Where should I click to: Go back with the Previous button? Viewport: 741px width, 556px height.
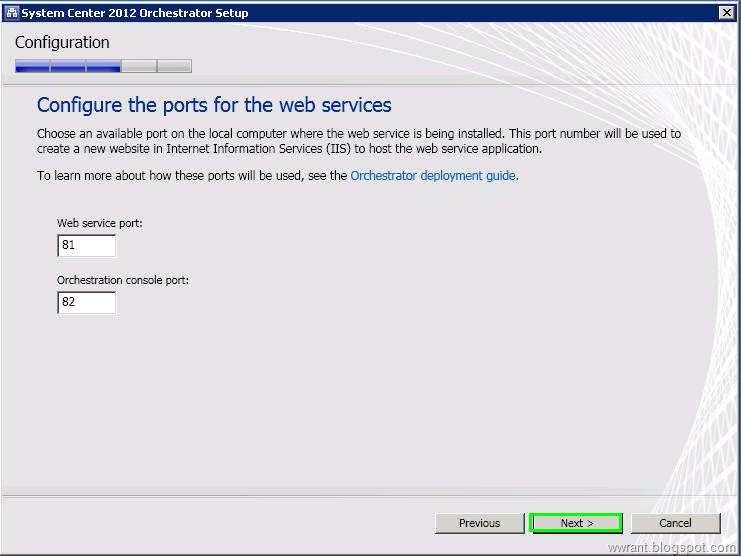pos(479,523)
